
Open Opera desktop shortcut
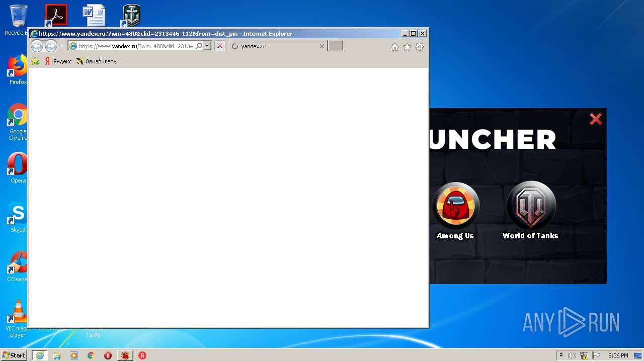click(x=18, y=168)
